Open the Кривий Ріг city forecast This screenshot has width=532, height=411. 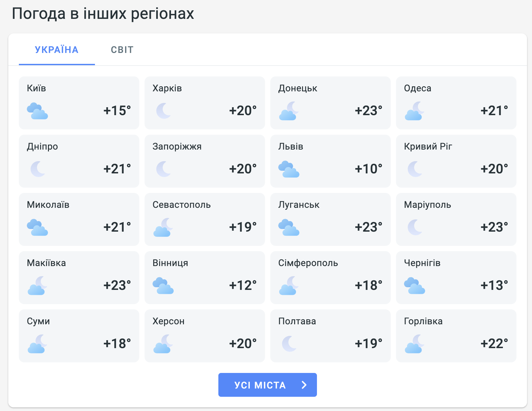456,161
